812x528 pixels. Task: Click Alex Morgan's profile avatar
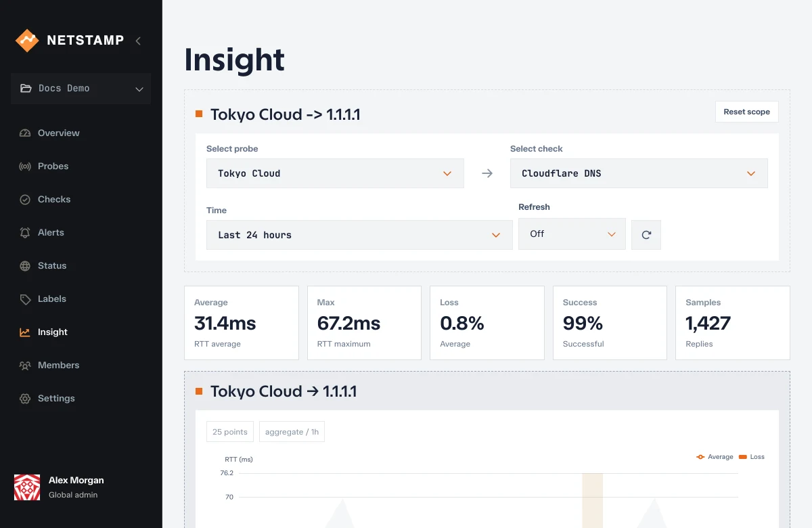point(27,487)
